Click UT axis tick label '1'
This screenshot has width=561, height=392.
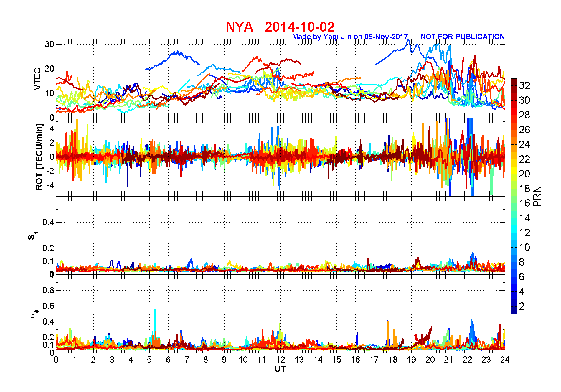point(75,360)
